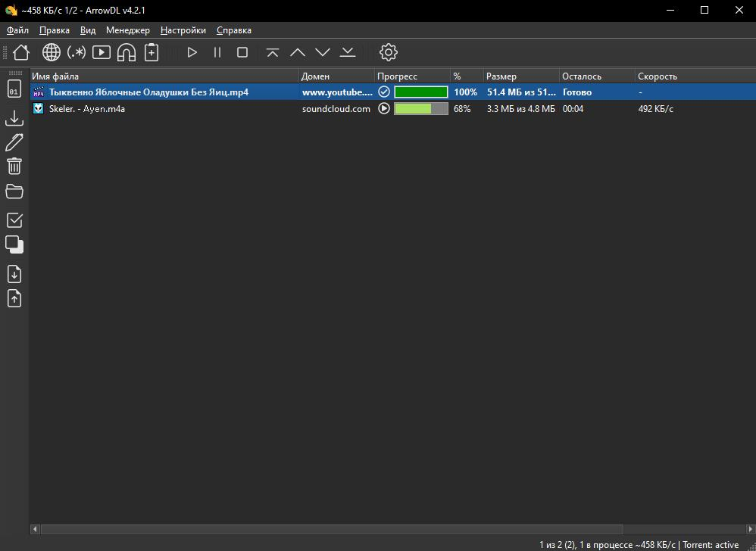Click the ArrowDL app icon in the title bar
This screenshot has width=756, height=551.
(x=11, y=10)
